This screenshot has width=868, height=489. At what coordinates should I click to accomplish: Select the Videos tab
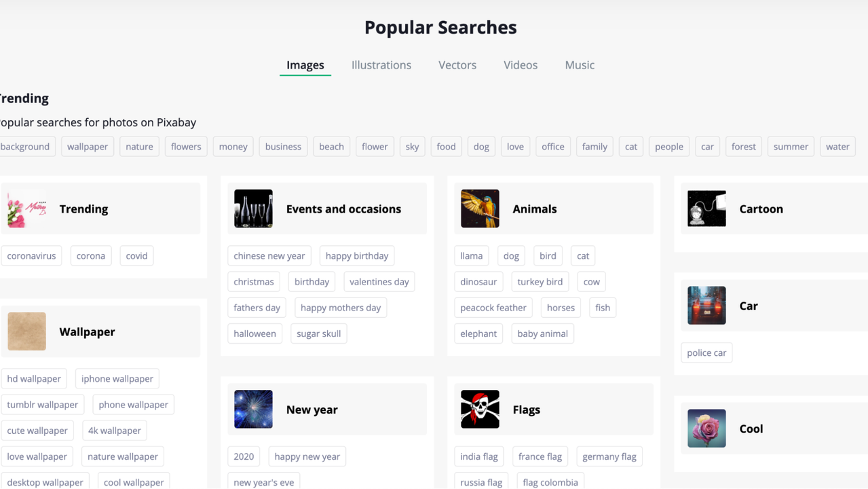coord(521,65)
